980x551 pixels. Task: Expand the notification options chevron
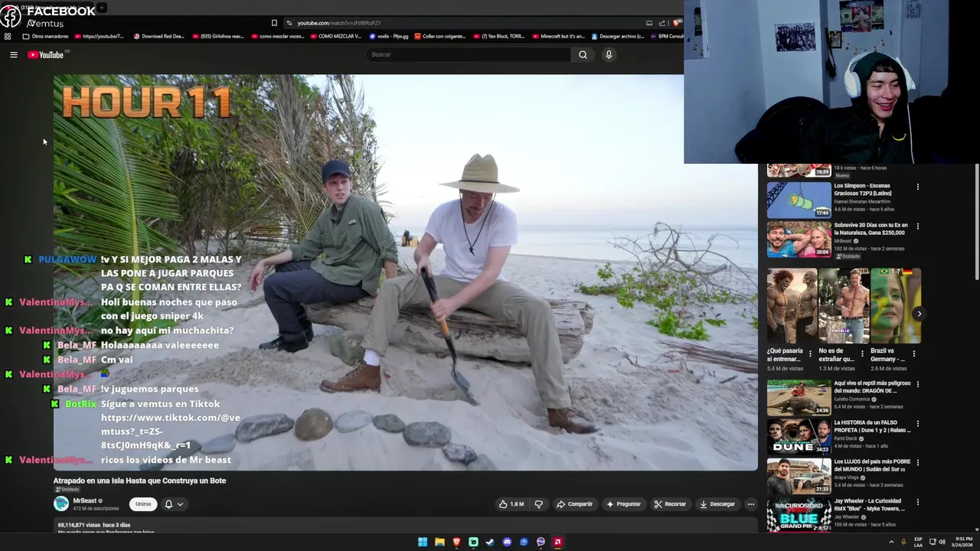pos(181,504)
